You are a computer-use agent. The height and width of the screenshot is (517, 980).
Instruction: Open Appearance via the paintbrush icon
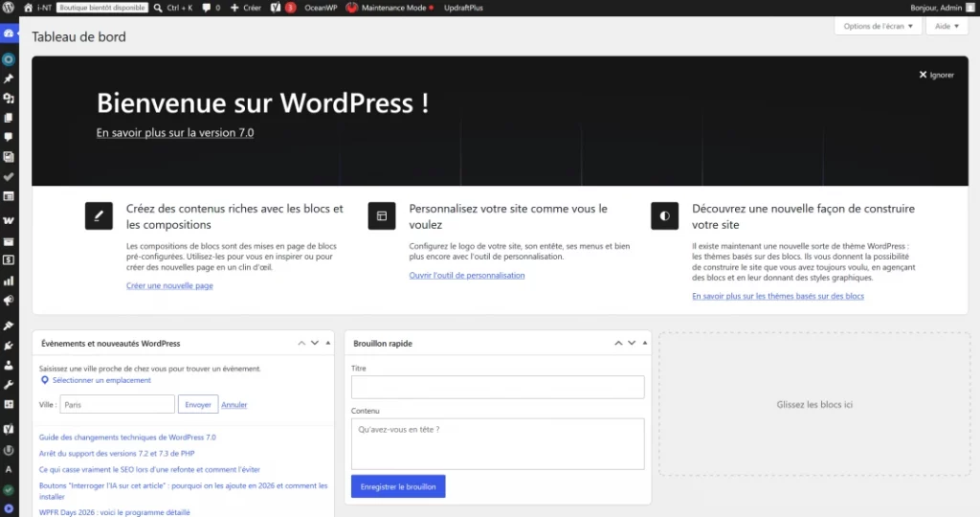point(9,326)
